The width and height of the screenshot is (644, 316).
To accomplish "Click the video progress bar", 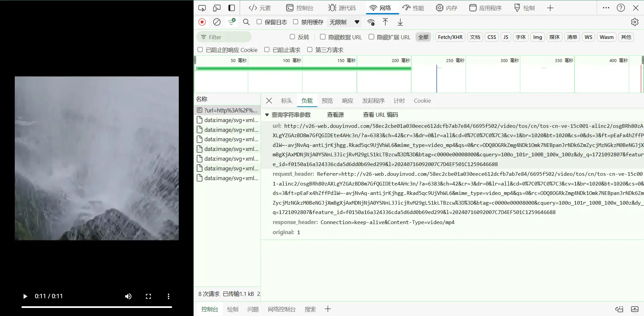I will coord(97,307).
